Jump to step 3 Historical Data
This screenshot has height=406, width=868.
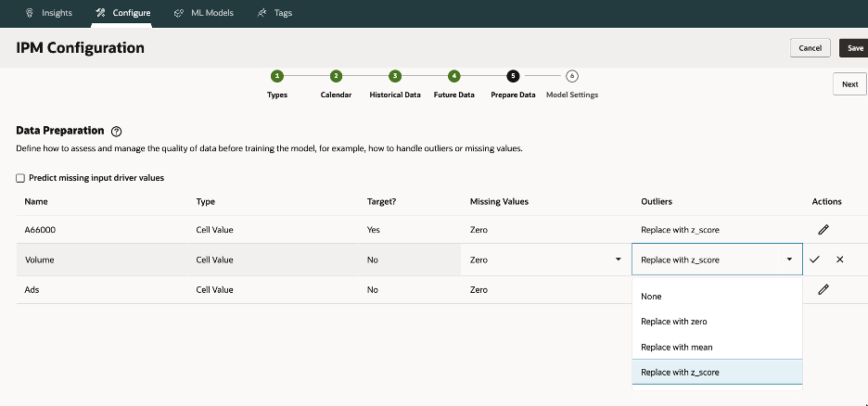click(395, 76)
